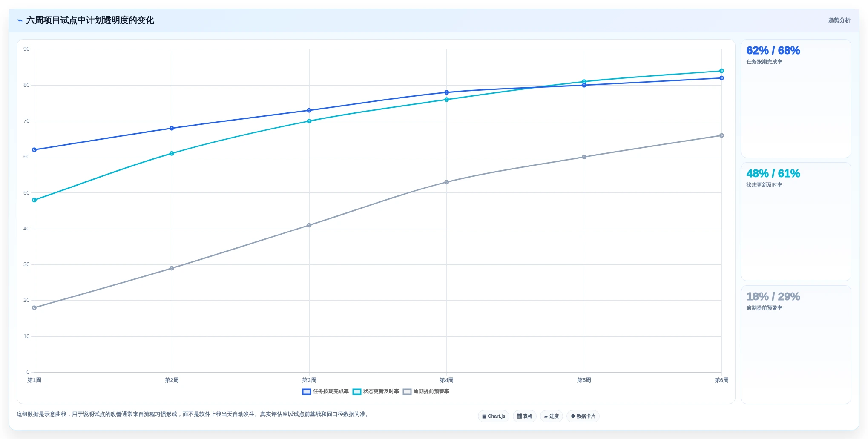Click the 表格 tag chip
The width and height of the screenshot is (868, 439).
[524, 416]
